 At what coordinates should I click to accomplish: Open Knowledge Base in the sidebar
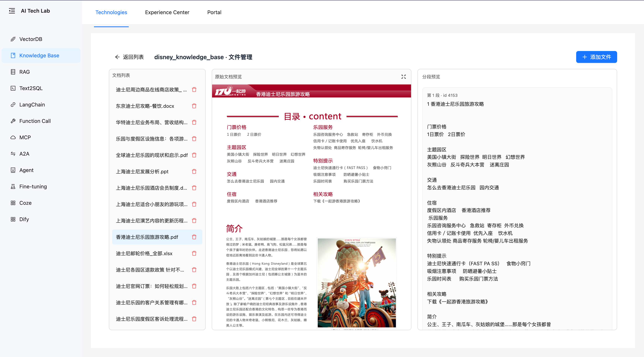point(41,55)
